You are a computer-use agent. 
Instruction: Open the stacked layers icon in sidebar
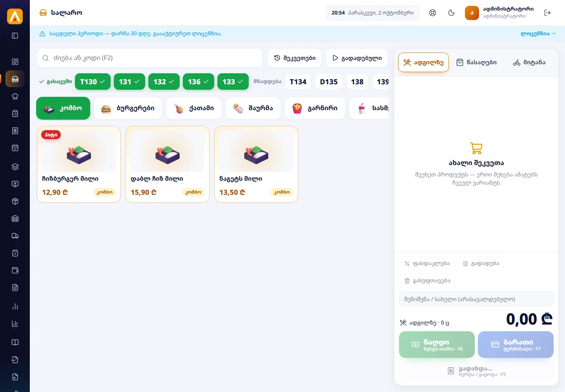click(15, 167)
